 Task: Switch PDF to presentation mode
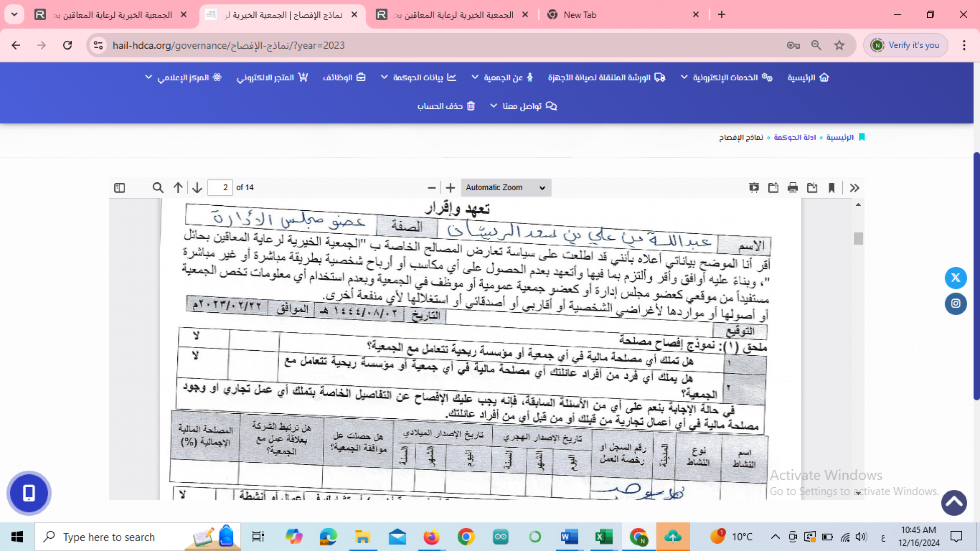click(754, 188)
